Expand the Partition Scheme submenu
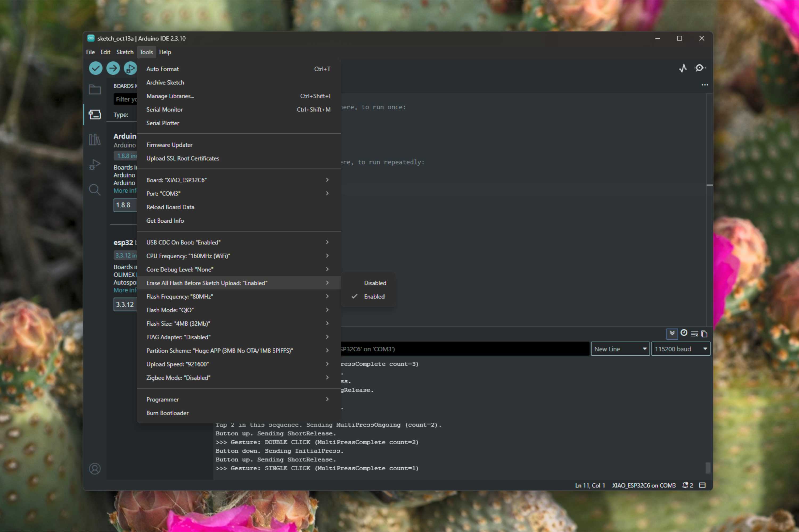The height and width of the screenshot is (532, 799). tap(239, 351)
